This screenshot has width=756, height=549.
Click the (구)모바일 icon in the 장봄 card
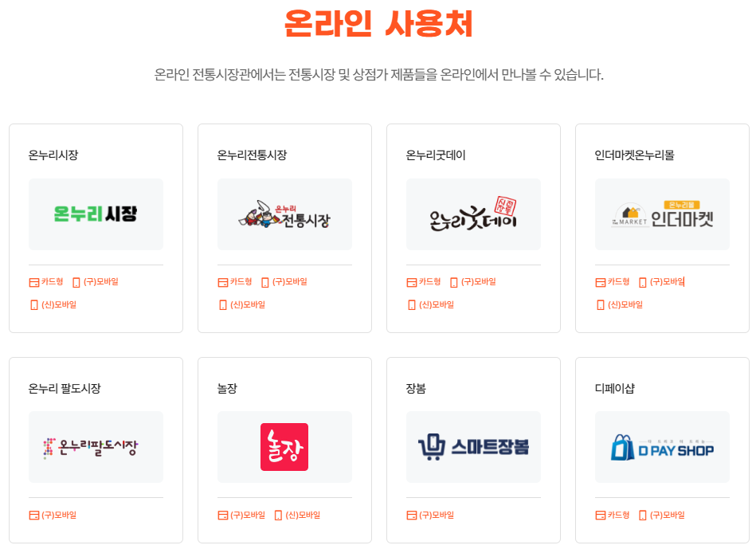pos(412,516)
